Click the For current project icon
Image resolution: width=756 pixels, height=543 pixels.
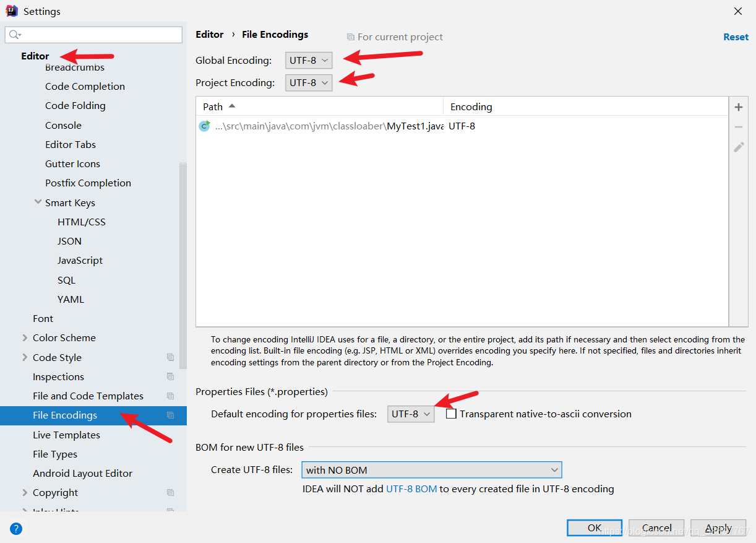(x=351, y=37)
